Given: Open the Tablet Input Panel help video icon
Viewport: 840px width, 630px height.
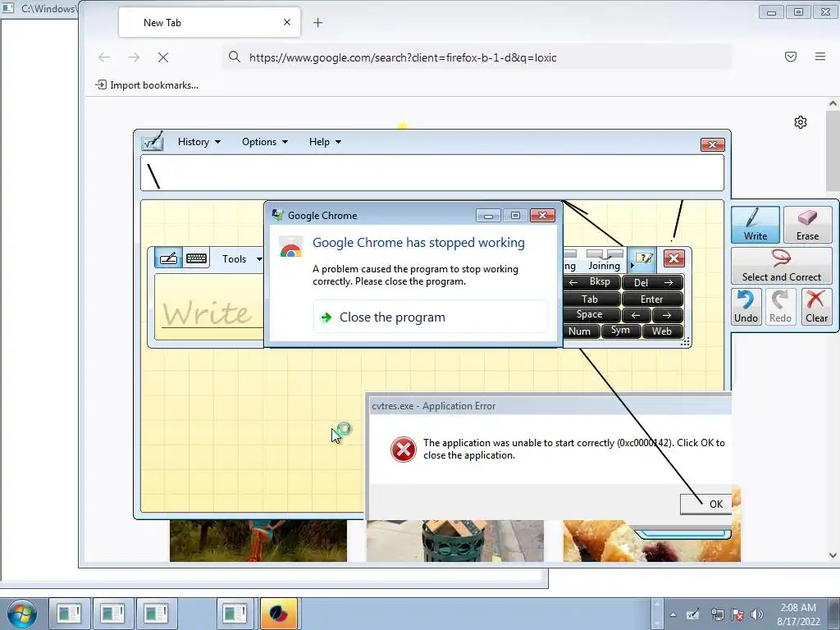Looking at the screenshot, I should coord(643,258).
